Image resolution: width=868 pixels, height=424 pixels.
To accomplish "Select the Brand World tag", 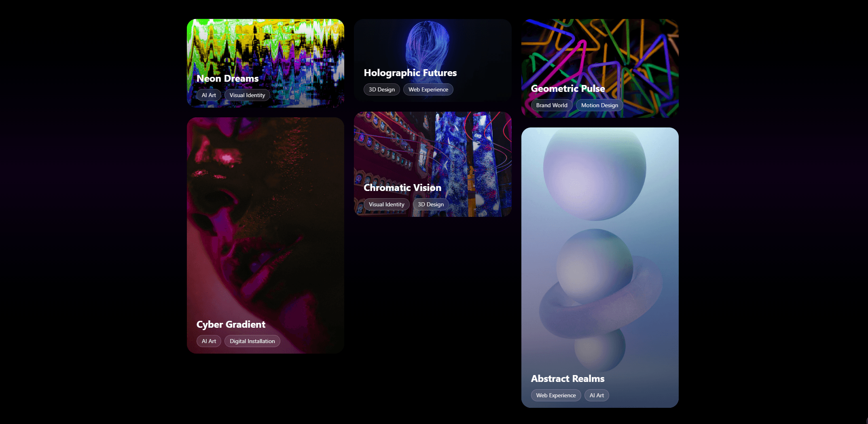I will coord(552,105).
